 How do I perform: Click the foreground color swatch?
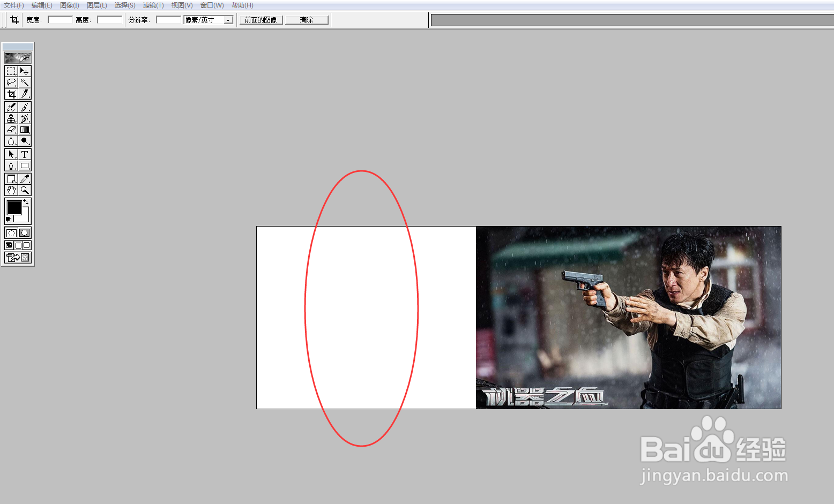click(x=14, y=207)
